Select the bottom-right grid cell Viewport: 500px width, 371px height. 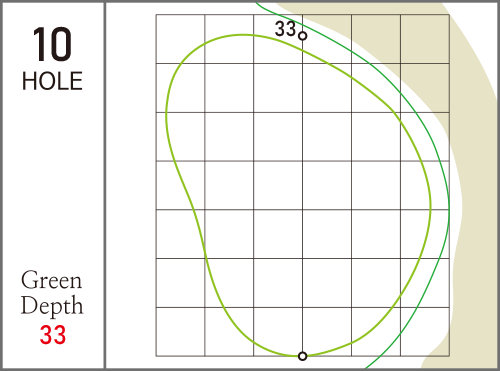(x=425, y=332)
